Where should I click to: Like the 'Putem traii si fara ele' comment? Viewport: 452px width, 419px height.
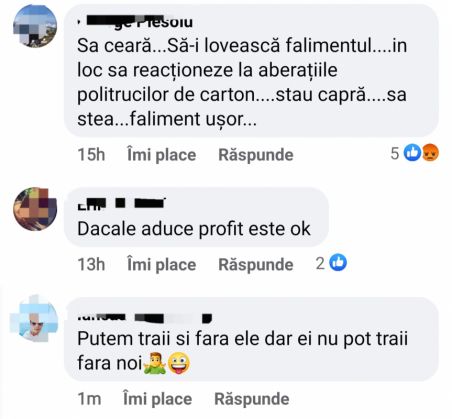157,399
